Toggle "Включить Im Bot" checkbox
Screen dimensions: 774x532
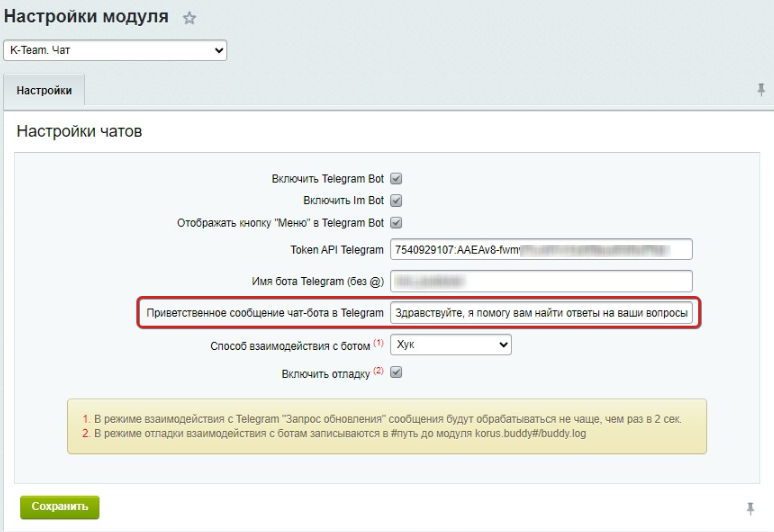[396, 200]
